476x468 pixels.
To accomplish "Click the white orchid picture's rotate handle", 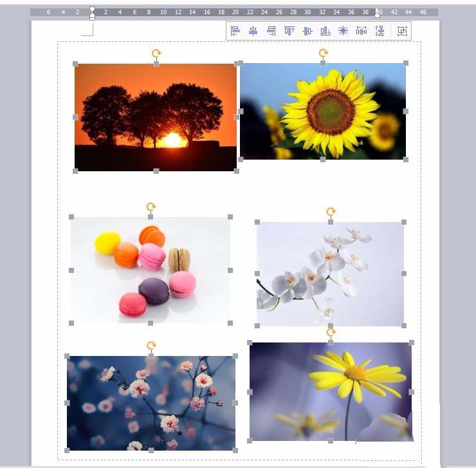I will [x=331, y=211].
